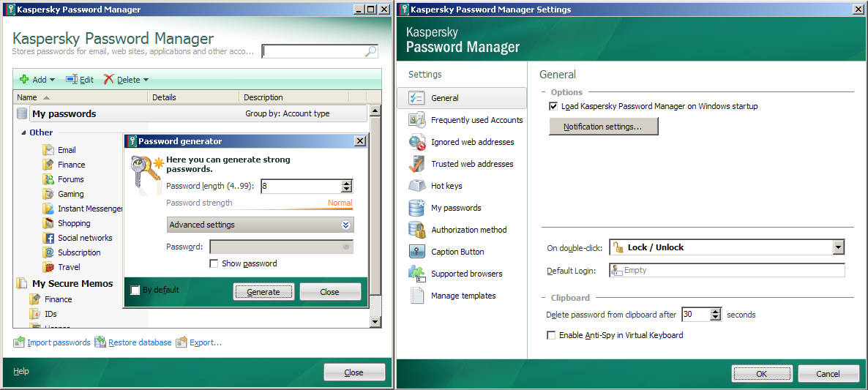Click the red X Delete icon
The image size is (868, 390).
108,80
